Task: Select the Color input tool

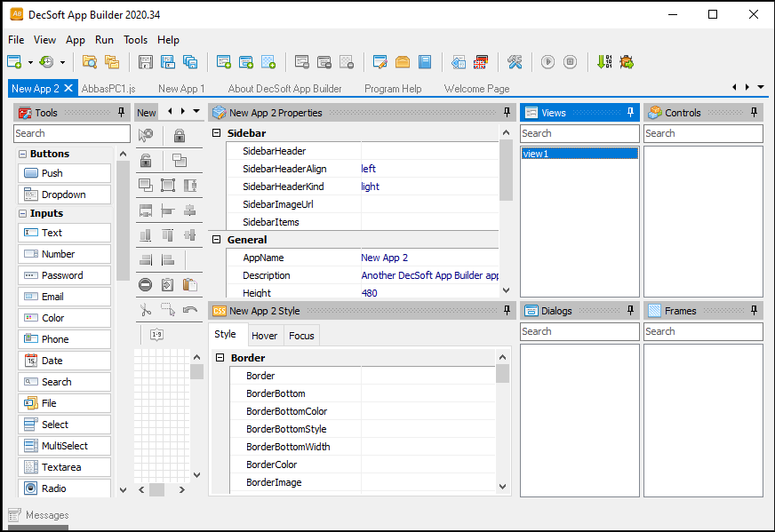Action: (64, 318)
